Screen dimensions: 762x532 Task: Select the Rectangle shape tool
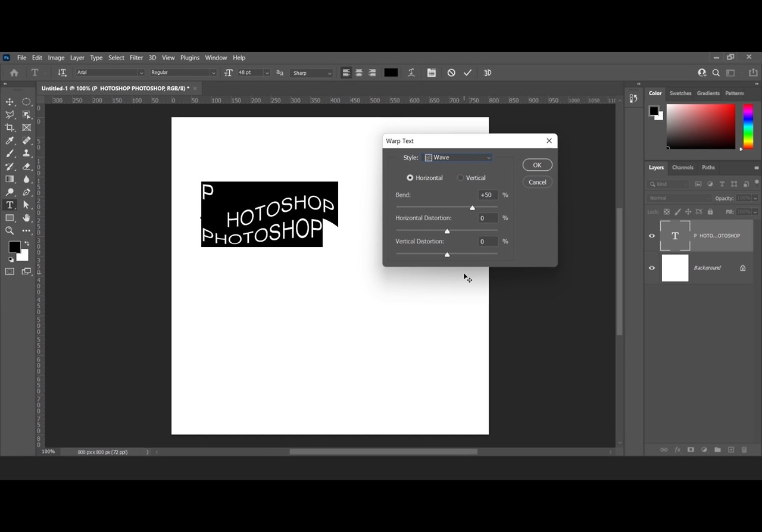[x=10, y=218]
